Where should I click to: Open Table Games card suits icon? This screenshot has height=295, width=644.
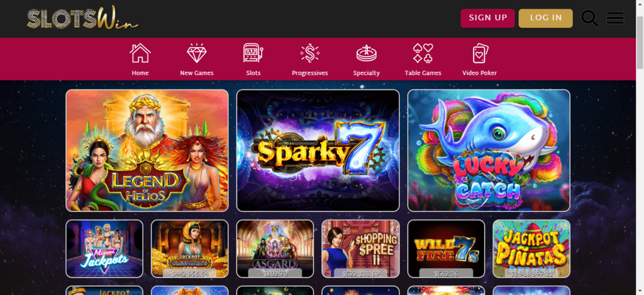(x=423, y=53)
